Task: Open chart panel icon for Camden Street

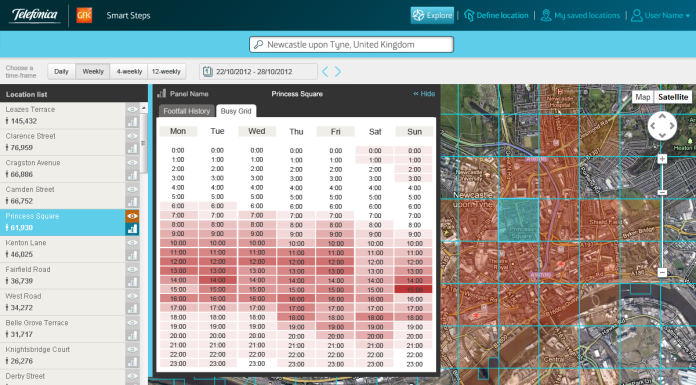Action: point(132,202)
